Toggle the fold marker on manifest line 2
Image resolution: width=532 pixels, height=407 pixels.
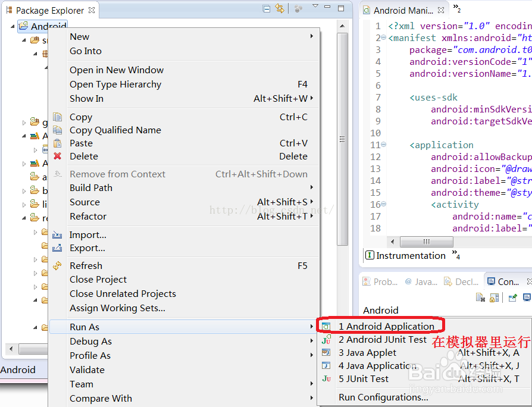383,37
